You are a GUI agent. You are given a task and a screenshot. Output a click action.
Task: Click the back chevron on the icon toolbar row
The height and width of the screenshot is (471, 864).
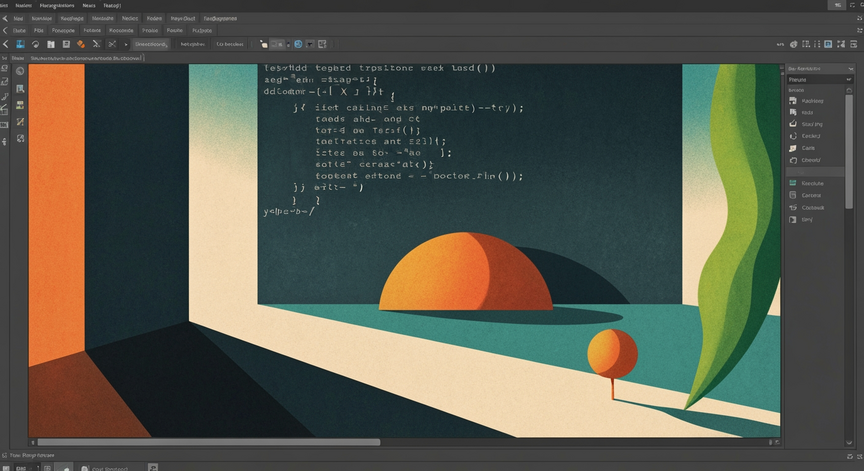pos(6,44)
